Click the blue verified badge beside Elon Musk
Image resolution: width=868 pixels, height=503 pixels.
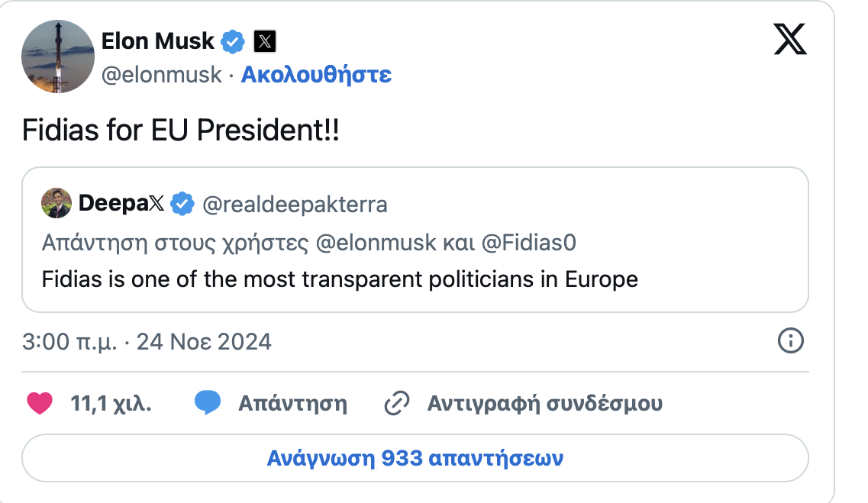[x=232, y=41]
